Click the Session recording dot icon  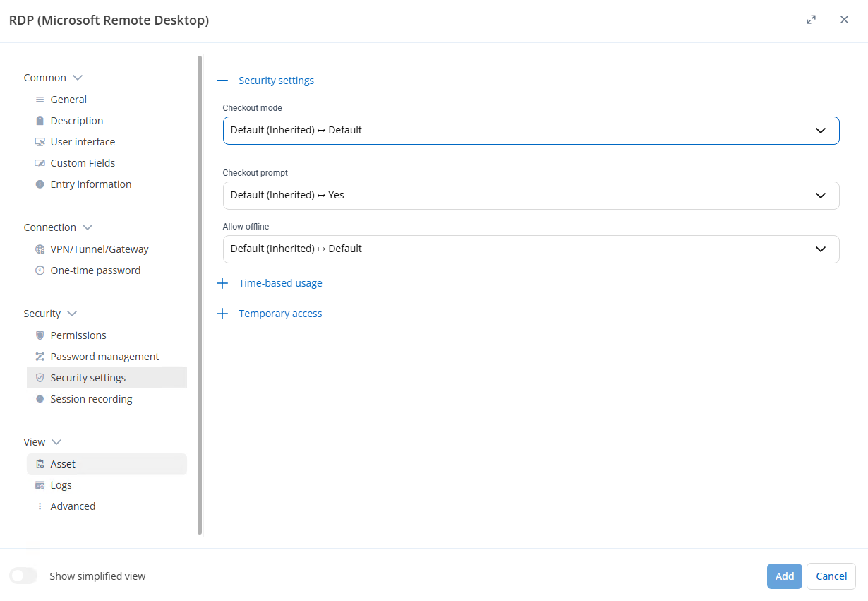[40, 399]
